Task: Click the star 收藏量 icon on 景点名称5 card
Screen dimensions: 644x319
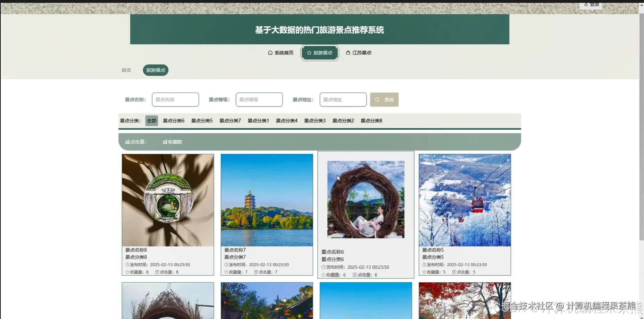Action: click(424, 272)
